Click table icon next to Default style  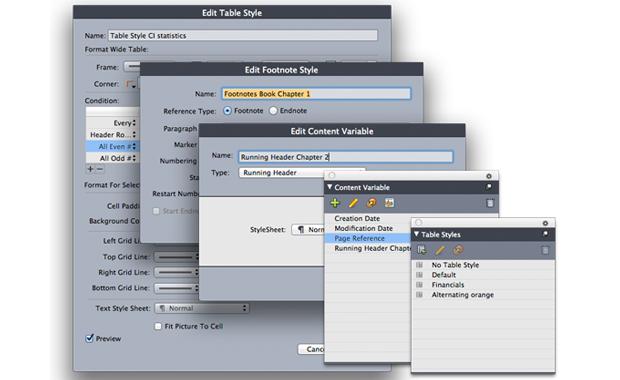pos(420,274)
